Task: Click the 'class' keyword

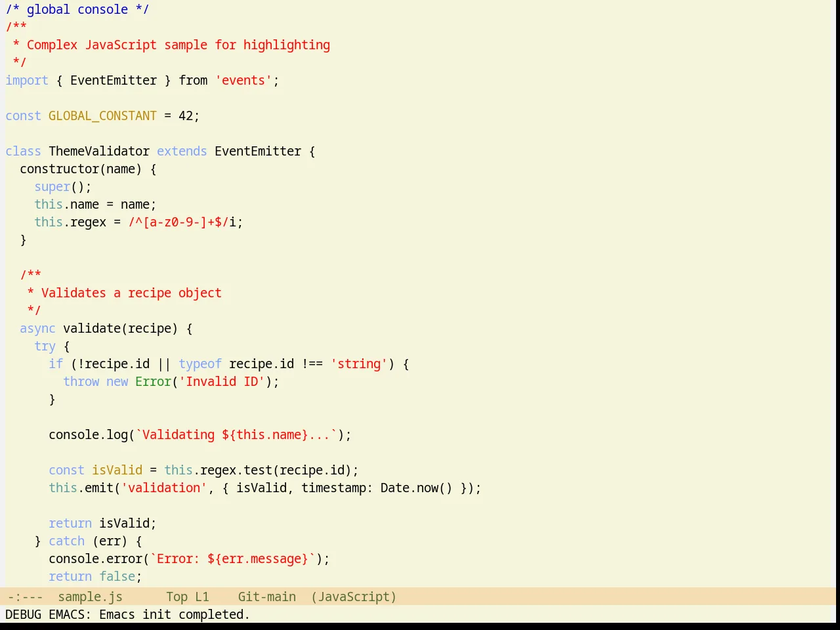Action: point(23,151)
